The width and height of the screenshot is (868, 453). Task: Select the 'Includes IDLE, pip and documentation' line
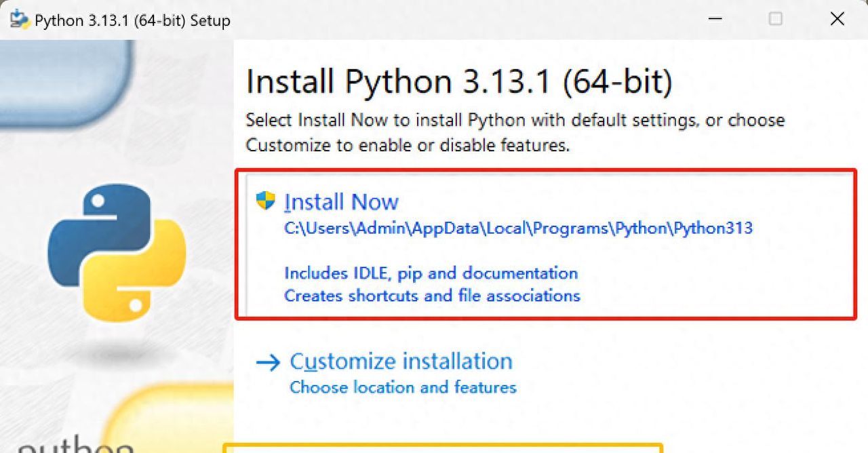[x=431, y=273]
